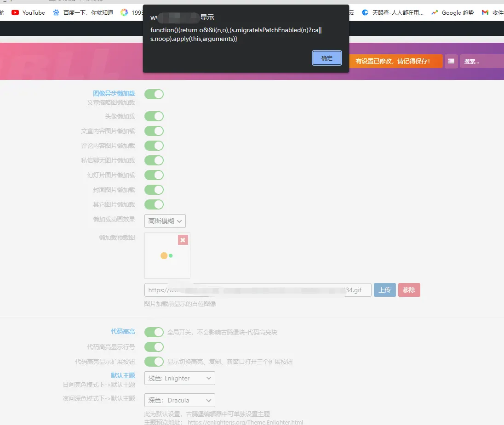Open the 高斯模糊 animation dropdown
Viewport: 504px width, 425px height.
pos(165,221)
